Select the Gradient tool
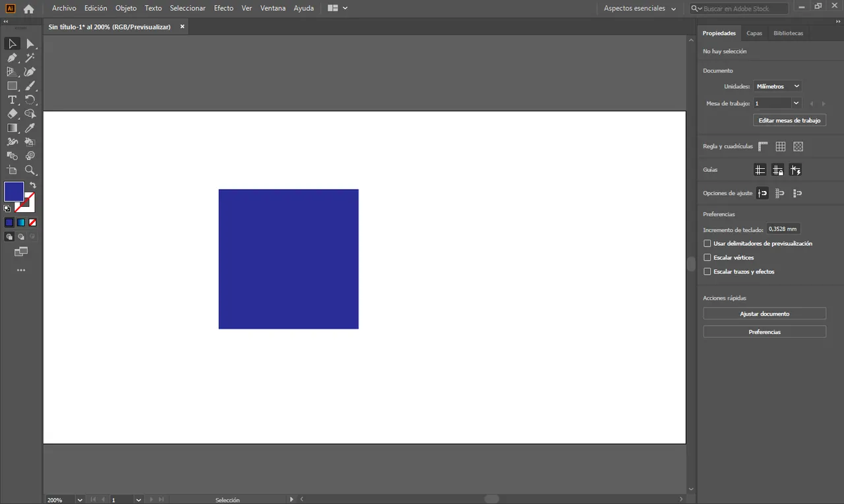Viewport: 844px width, 504px height. point(12,128)
